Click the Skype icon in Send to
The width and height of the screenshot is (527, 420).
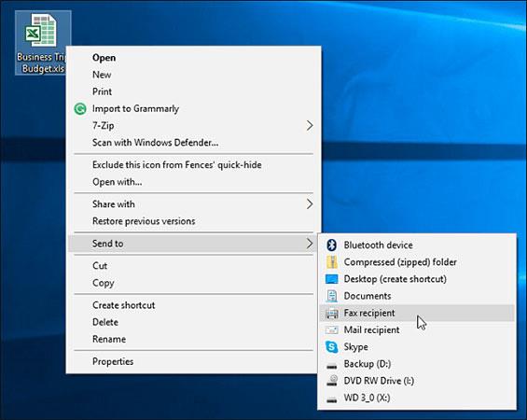(x=332, y=346)
